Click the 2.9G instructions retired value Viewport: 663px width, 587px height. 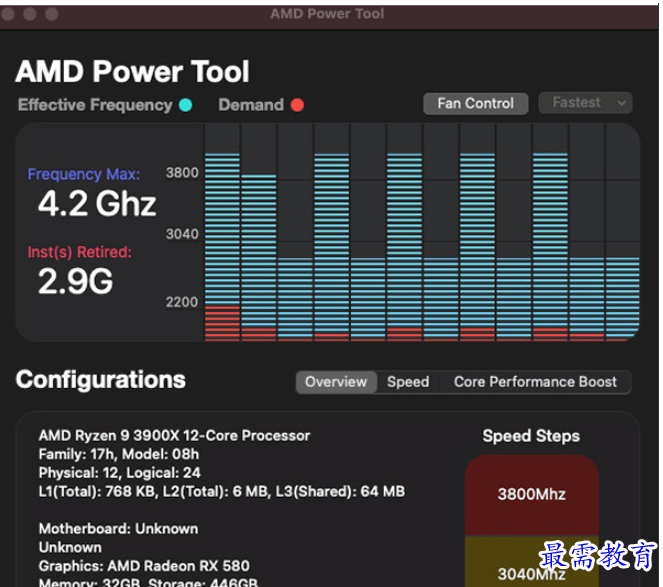point(76,281)
